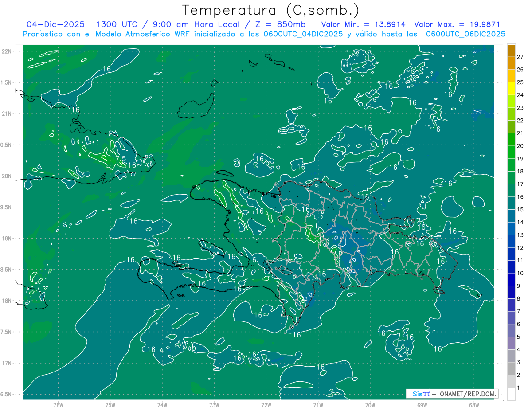Click the white legend swatch below label 1
Viewport: 532px width, 411px height.
(511, 394)
